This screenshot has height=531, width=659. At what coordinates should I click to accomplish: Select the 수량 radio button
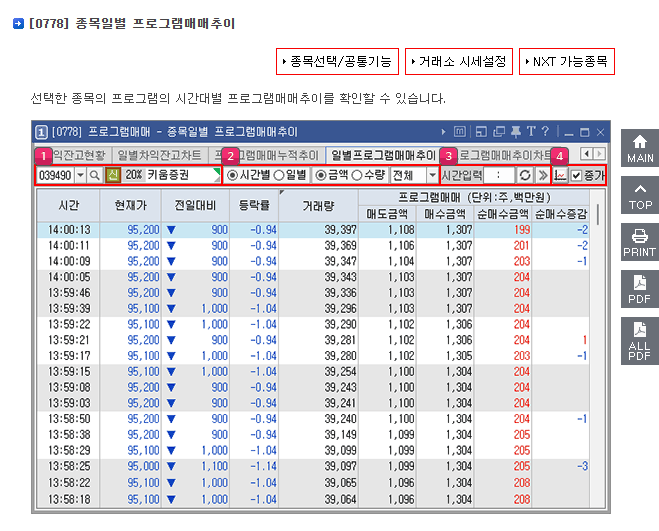pos(356,175)
